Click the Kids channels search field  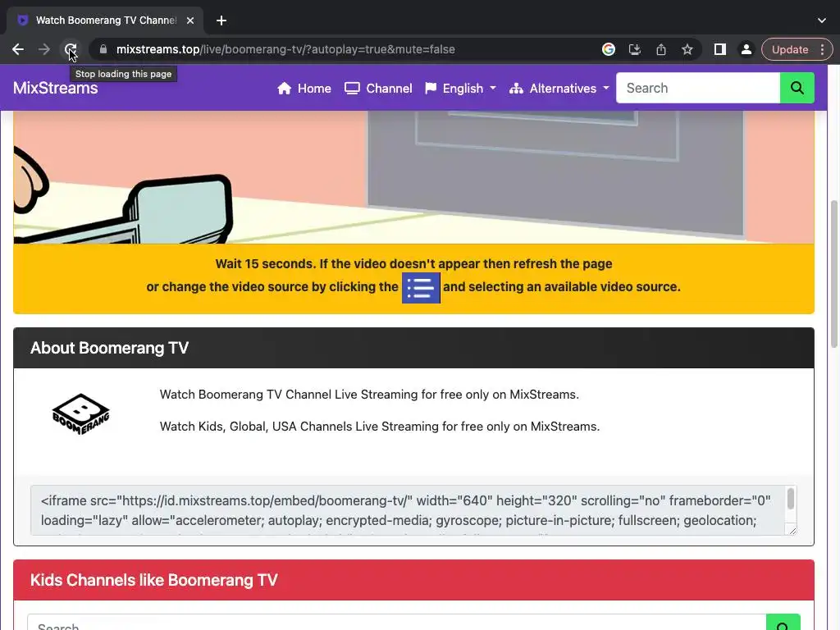point(397,623)
